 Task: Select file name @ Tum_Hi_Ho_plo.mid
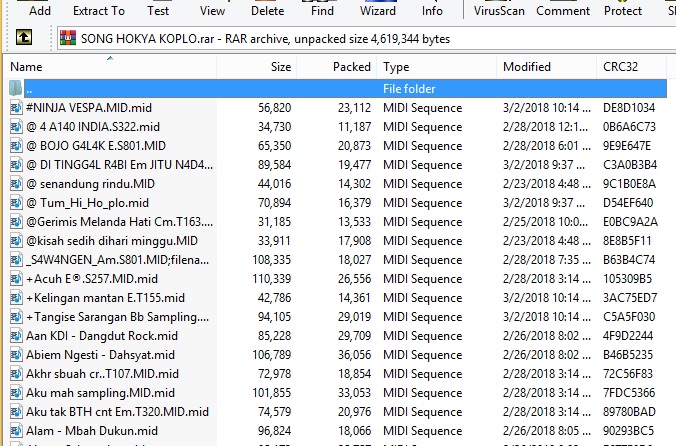[x=87, y=203]
